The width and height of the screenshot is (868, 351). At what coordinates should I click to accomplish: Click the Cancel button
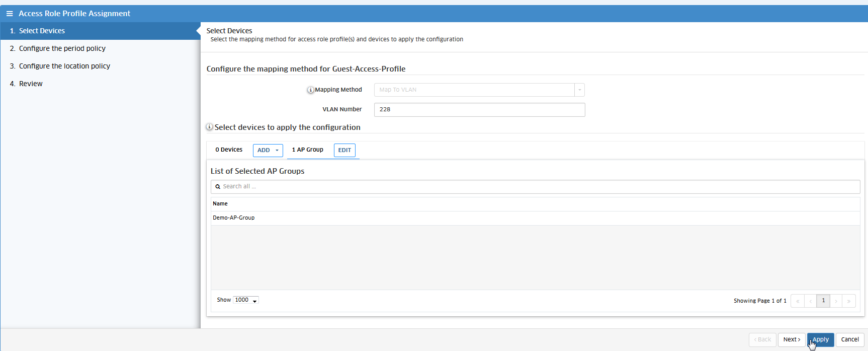850,339
